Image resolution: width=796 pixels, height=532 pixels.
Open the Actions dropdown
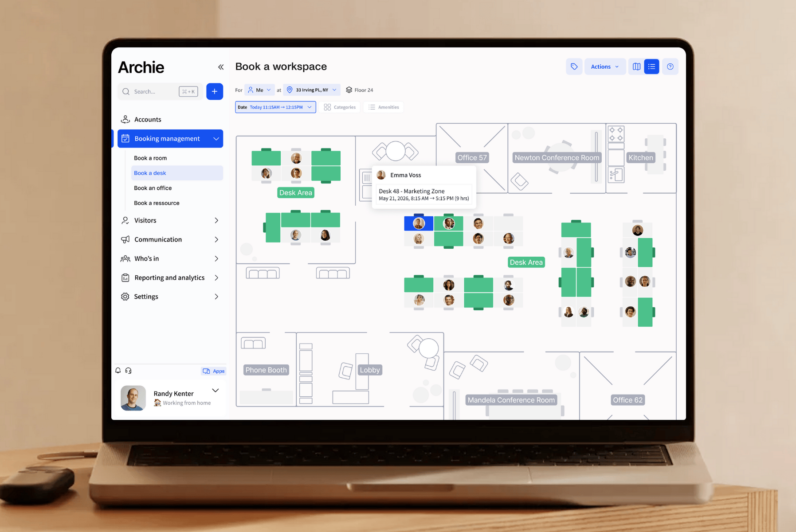point(605,66)
